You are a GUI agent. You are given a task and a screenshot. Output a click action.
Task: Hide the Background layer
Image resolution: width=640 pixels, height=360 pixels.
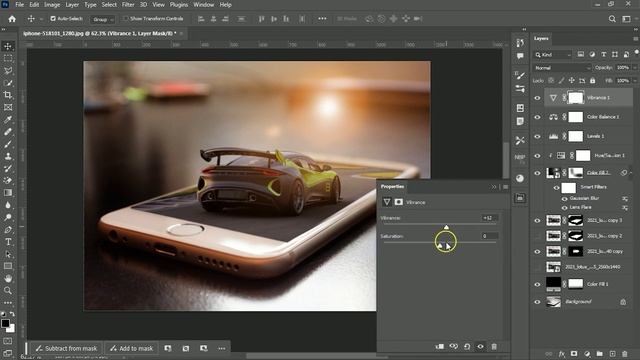pyautogui.click(x=537, y=302)
